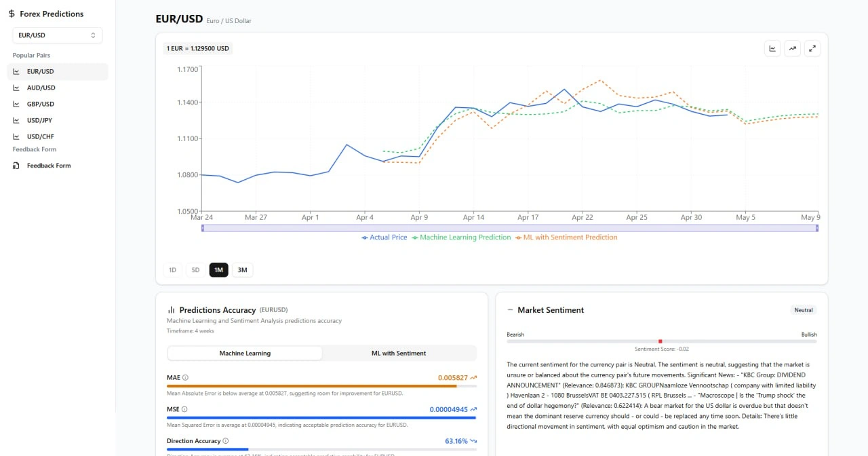The image size is (868, 456).
Task: Switch to the ML with Sentiment tab
Action: pos(398,353)
